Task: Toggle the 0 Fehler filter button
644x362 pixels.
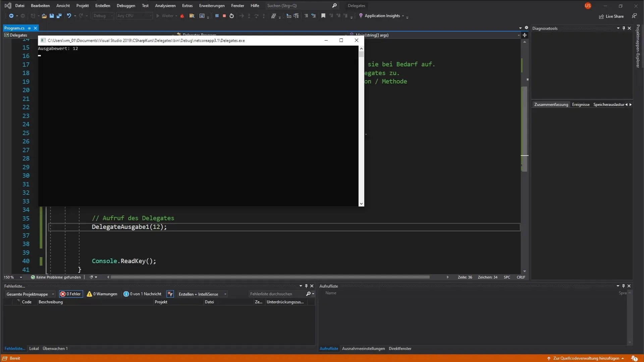Action: point(71,294)
